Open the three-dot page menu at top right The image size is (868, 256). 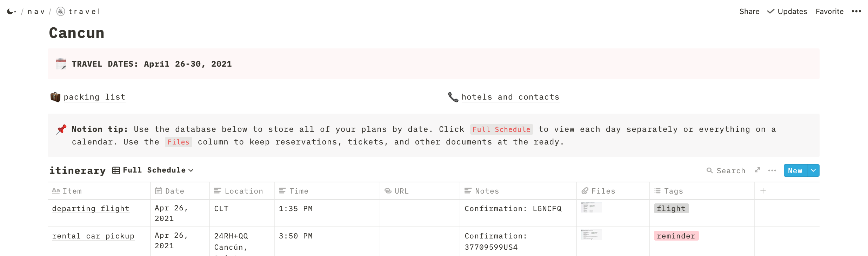[856, 12]
